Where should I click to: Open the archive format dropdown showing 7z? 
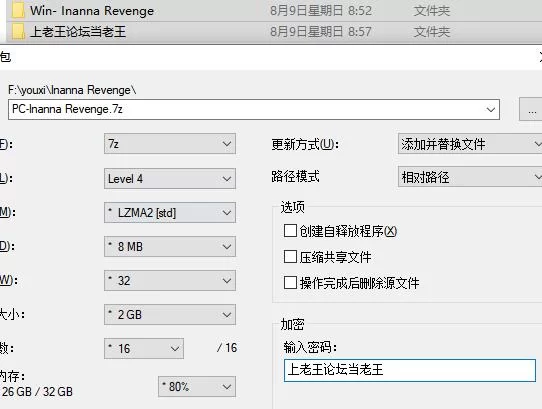pos(170,143)
